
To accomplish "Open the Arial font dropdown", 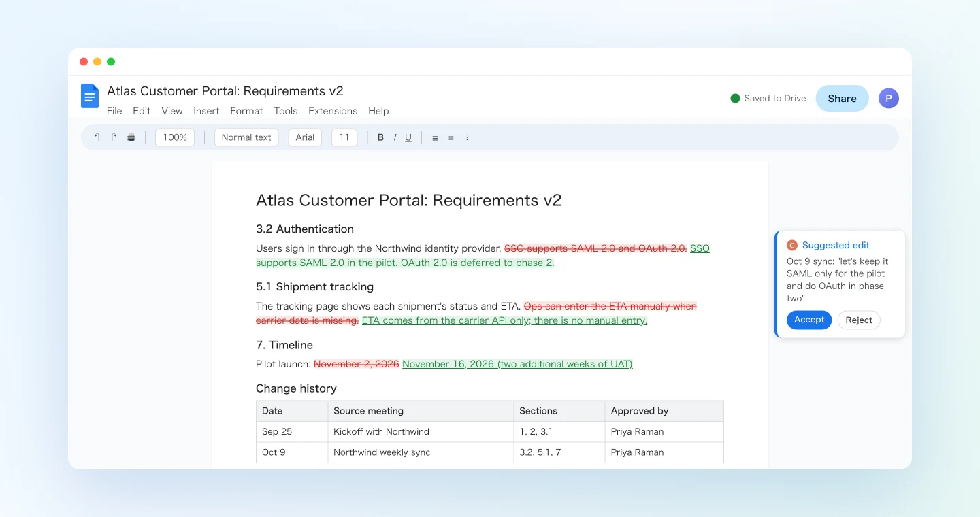I will point(305,137).
